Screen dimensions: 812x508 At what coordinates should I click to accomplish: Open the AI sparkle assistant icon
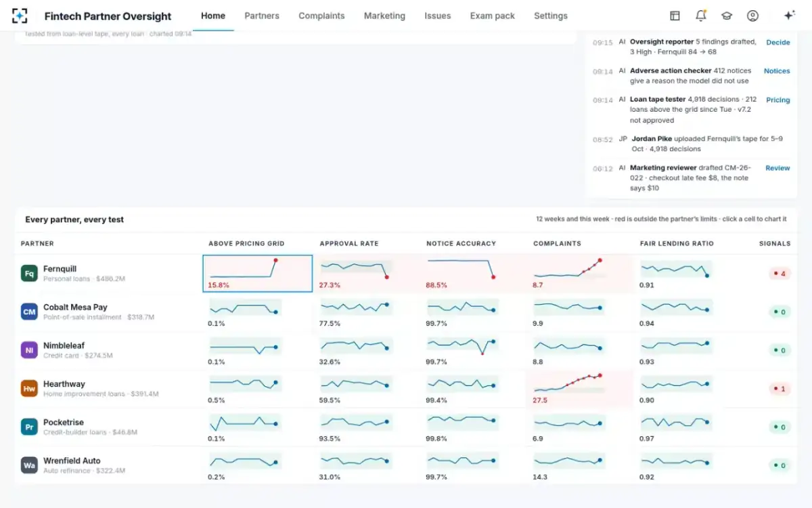point(789,16)
